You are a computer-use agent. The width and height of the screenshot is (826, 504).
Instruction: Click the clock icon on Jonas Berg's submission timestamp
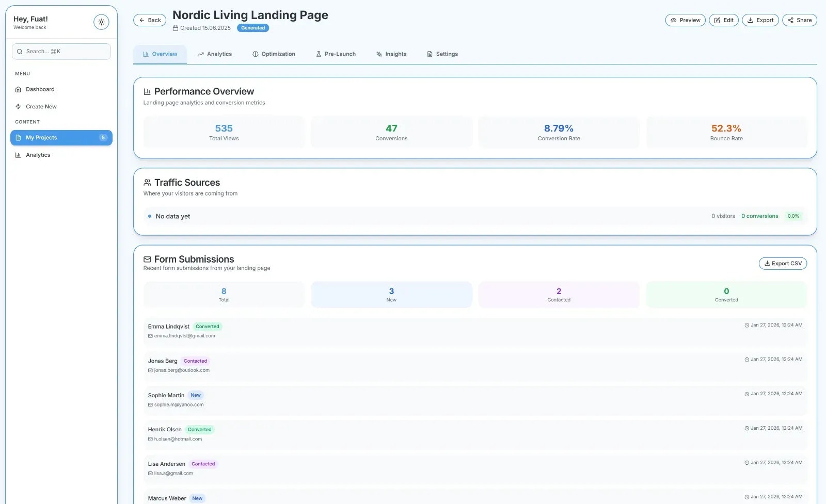pos(747,359)
